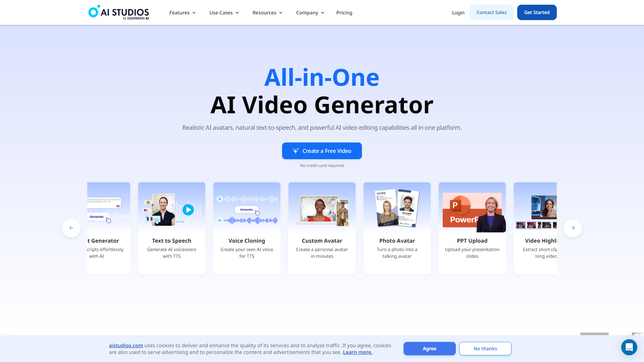Click the Create a Free Video button

322,151
